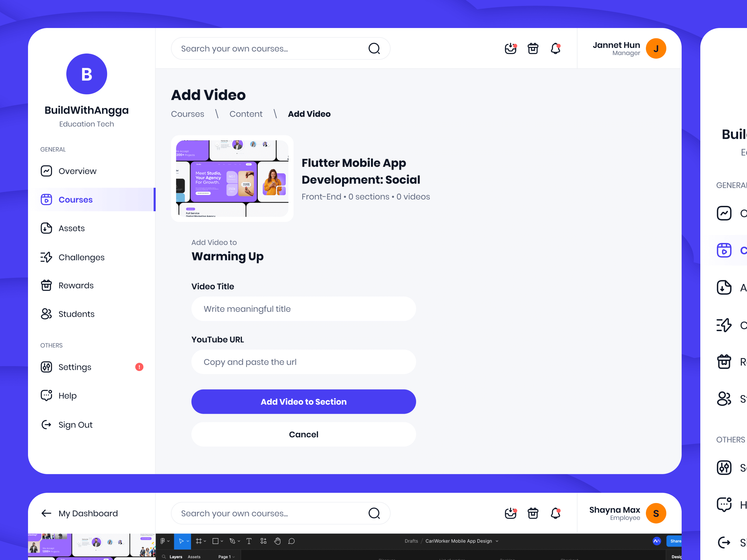Click the Cancel button
The image size is (747, 560).
[x=303, y=434]
